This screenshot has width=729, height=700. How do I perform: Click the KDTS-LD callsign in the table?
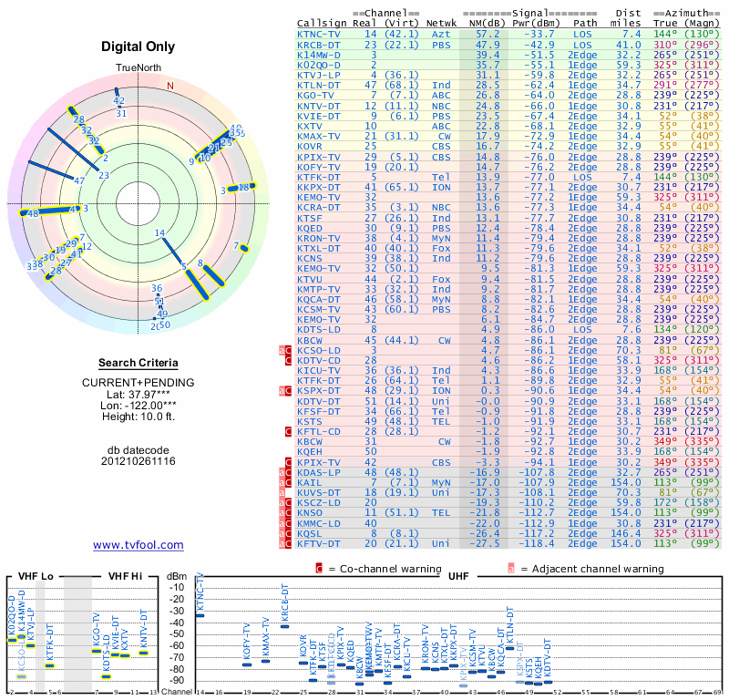[319, 330]
